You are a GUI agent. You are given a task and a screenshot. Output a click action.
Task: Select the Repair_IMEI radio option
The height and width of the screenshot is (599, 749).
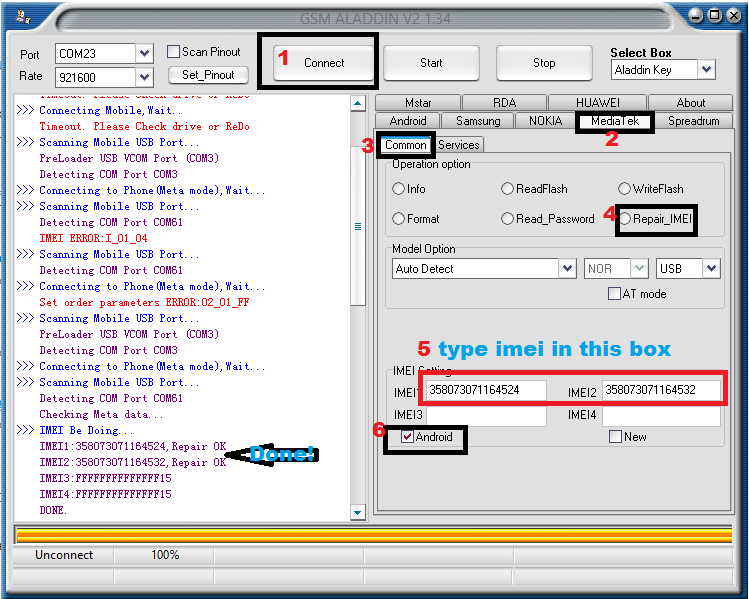pos(625,219)
